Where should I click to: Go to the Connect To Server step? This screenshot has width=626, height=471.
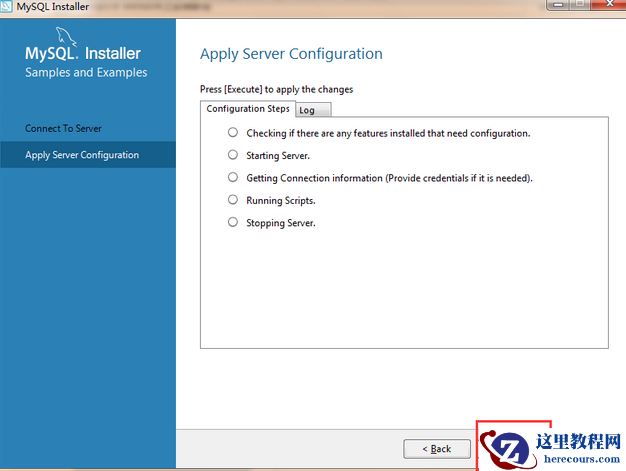point(63,129)
